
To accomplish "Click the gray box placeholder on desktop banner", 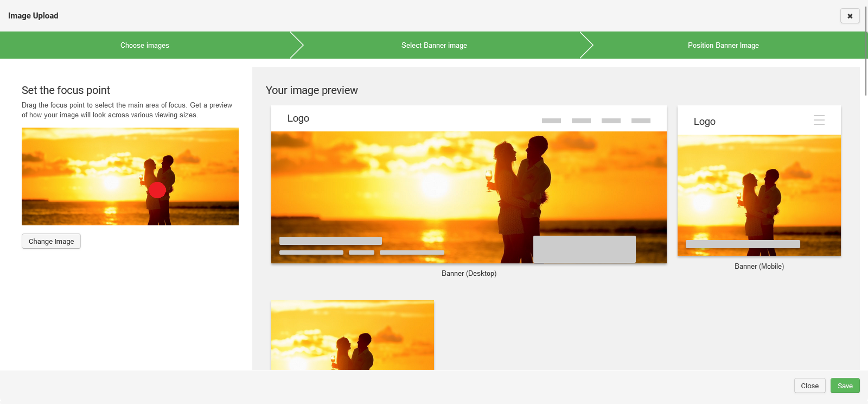I will 584,249.
